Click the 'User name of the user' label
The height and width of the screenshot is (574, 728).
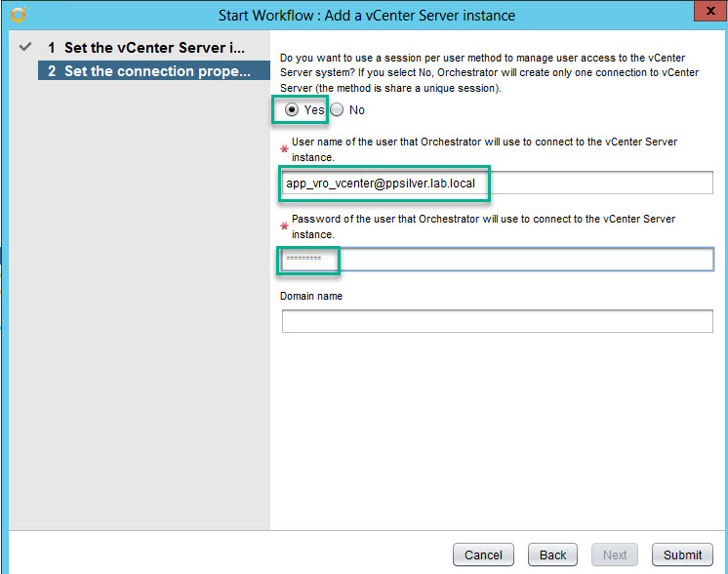tap(484, 149)
